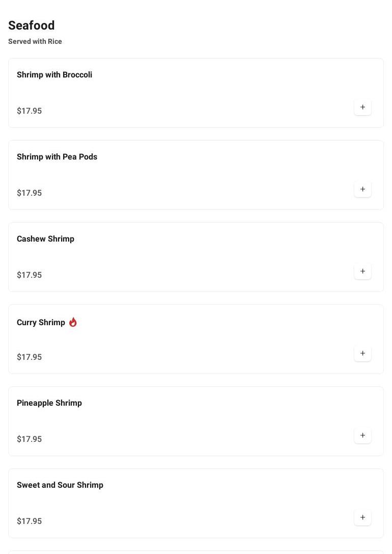Click the spicy flame icon beside Curry Shrimp

[73, 322]
